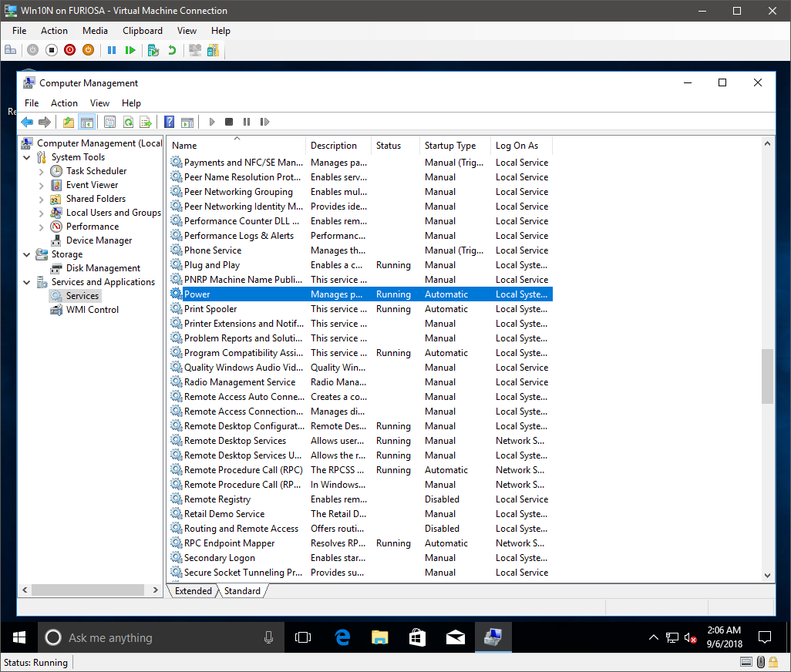Select Device Manager in the tree
791x672 pixels.
tap(99, 240)
